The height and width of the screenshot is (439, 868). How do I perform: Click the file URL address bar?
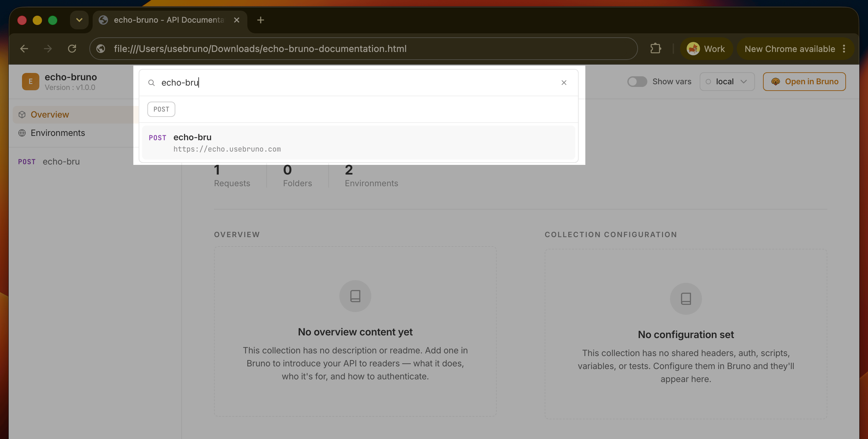pos(363,49)
